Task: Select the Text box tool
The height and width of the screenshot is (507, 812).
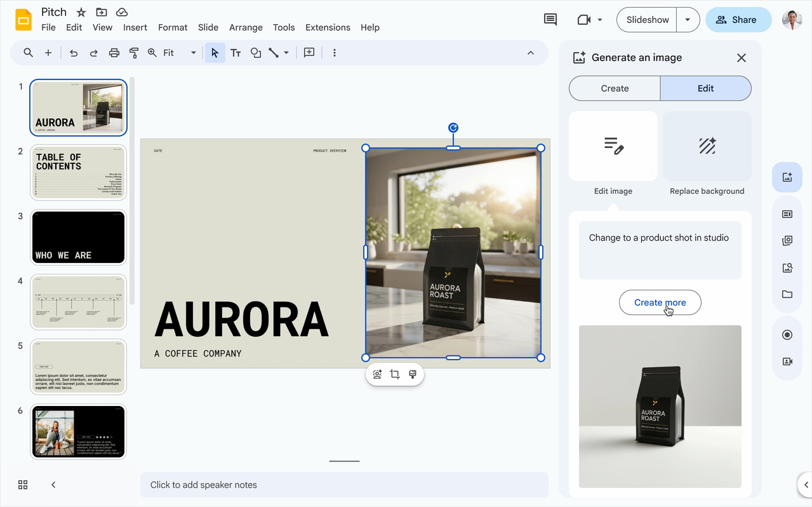Action: coord(236,53)
